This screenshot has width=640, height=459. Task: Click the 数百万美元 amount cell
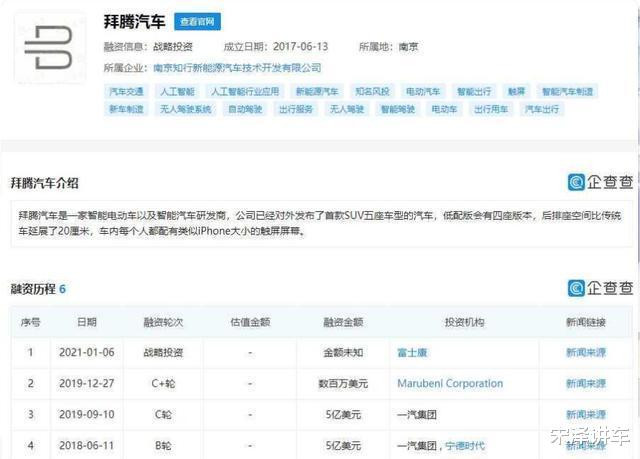coord(343,384)
